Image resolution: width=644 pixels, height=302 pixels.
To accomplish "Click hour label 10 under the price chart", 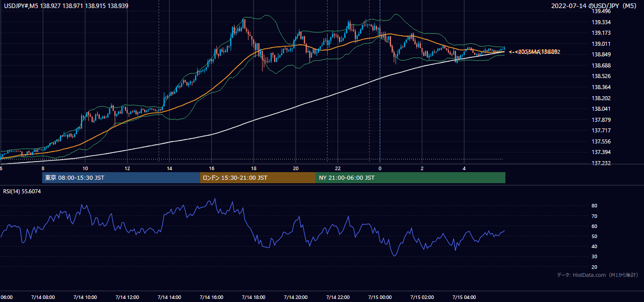I will (x=85, y=168).
